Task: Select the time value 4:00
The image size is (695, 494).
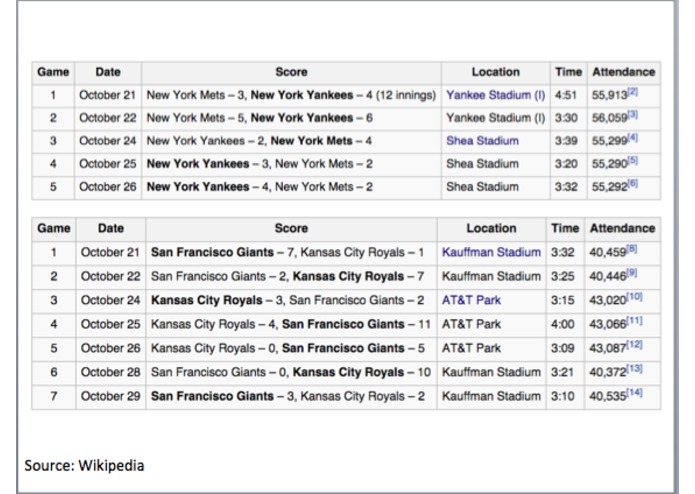Action: pyautogui.click(x=562, y=324)
